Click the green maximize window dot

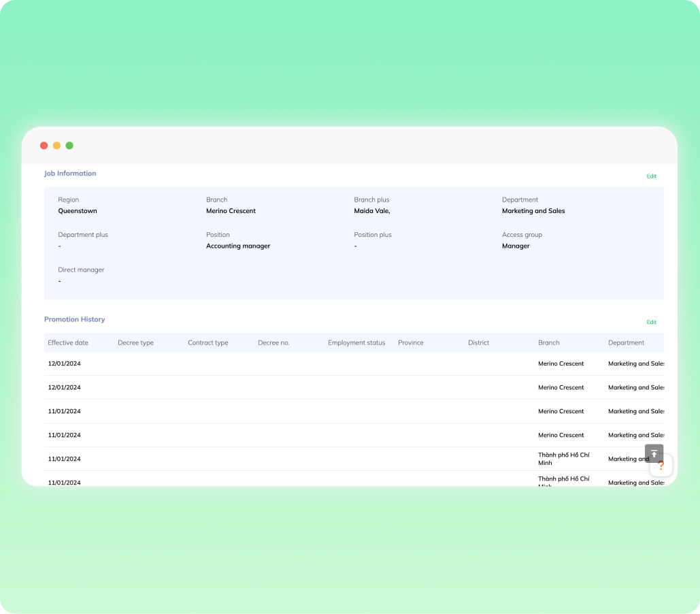(69, 146)
